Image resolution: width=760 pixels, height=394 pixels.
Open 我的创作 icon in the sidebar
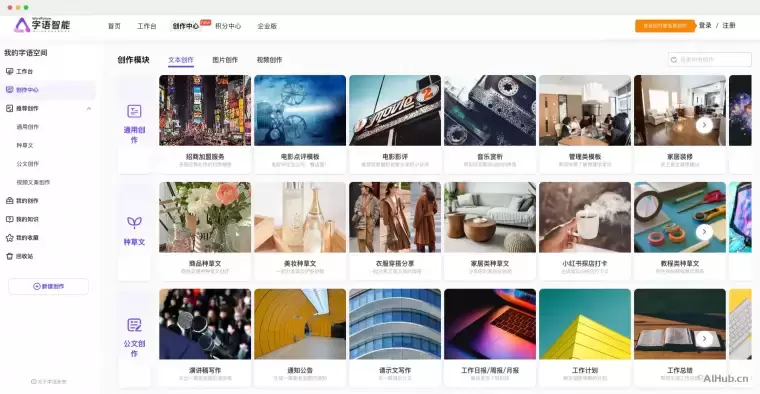[9, 201]
